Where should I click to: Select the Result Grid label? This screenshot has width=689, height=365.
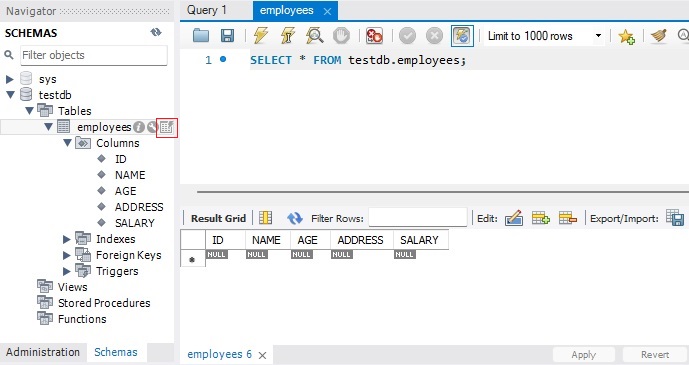(x=218, y=218)
